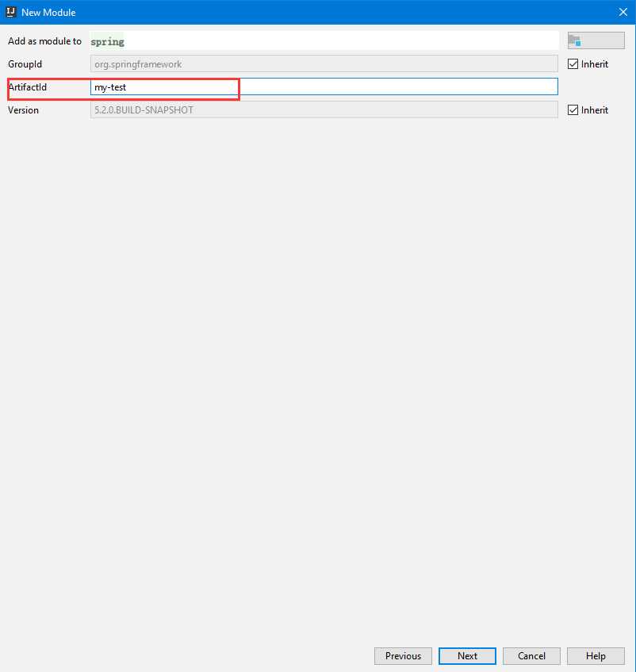636x672 pixels.
Task: Click the module browse folder icon button
Action: click(596, 40)
